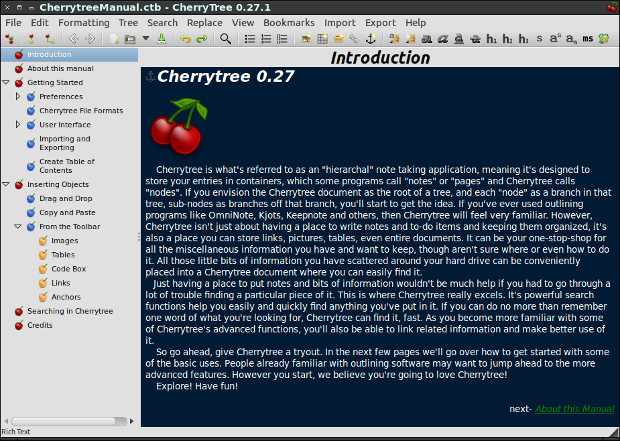Toggle italic text formatting
This screenshot has height=441, width=620.
tap(443, 39)
